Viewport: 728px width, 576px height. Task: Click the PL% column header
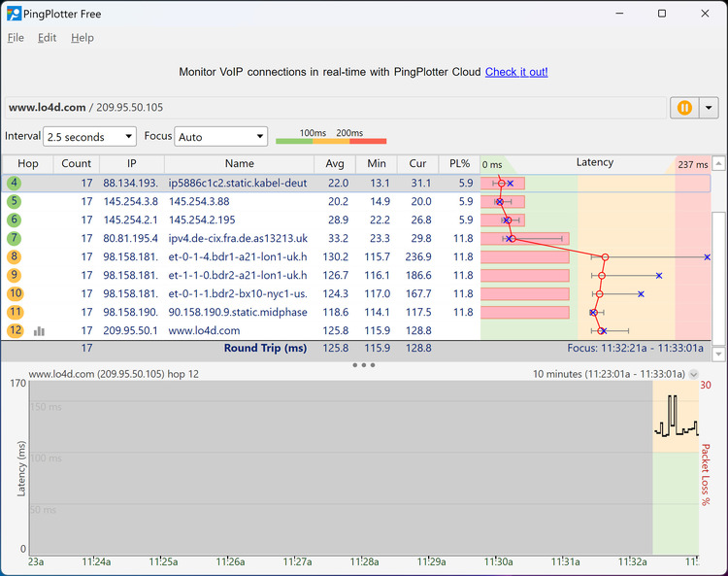coord(459,163)
